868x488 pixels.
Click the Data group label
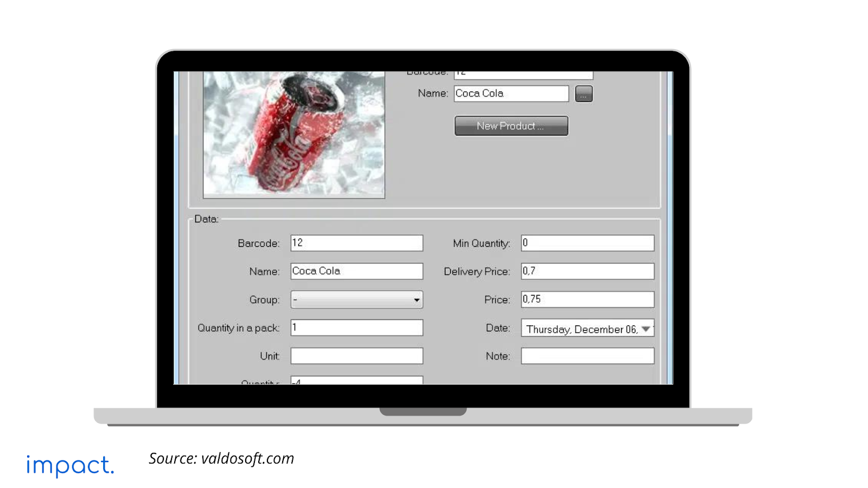pyautogui.click(x=207, y=219)
